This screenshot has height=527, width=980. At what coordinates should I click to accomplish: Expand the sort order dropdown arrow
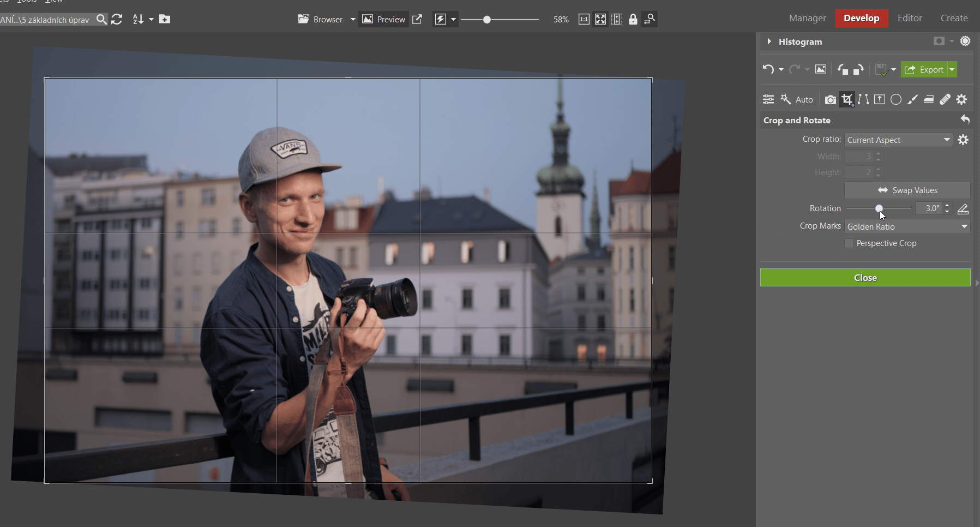point(151,20)
